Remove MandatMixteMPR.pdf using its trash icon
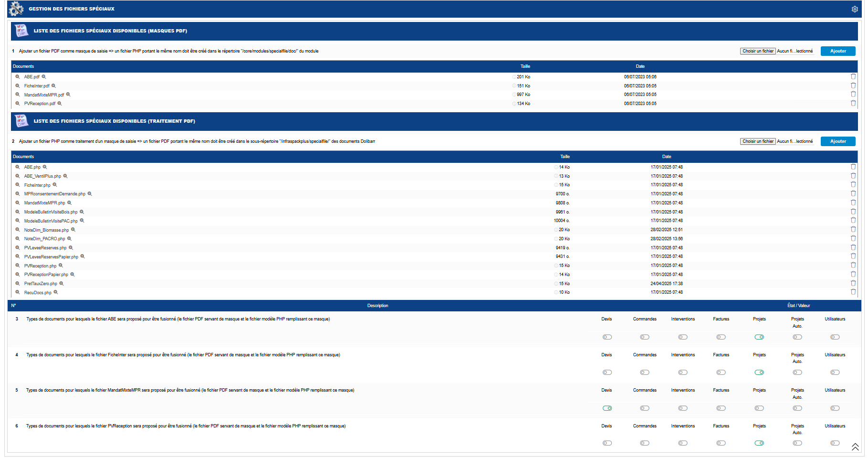868x458 pixels. pos(853,94)
